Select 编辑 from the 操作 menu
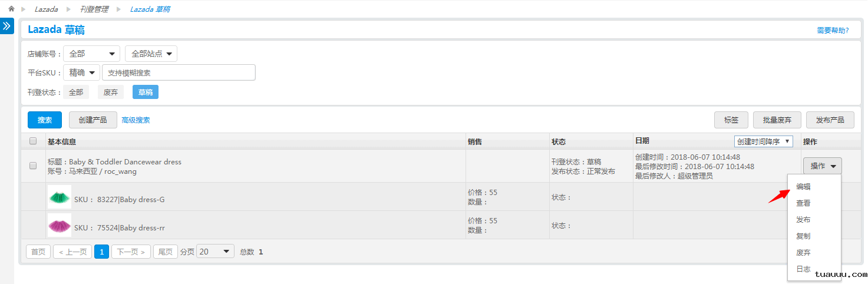Screen dimensions: 868x284 click(803, 187)
